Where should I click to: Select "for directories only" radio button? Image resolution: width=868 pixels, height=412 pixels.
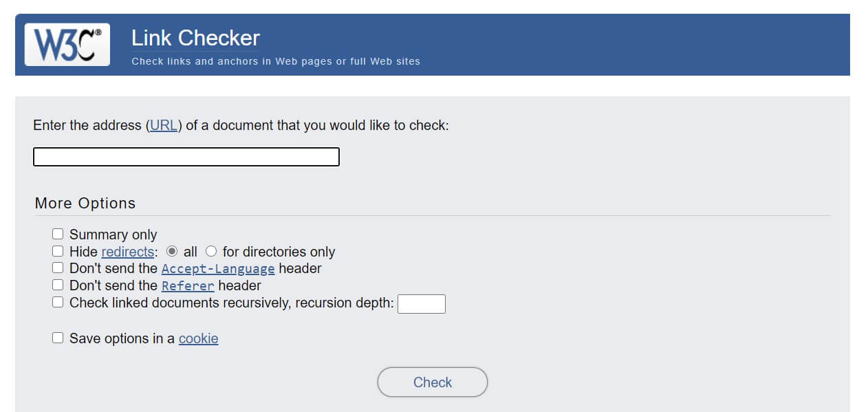pyautogui.click(x=211, y=251)
